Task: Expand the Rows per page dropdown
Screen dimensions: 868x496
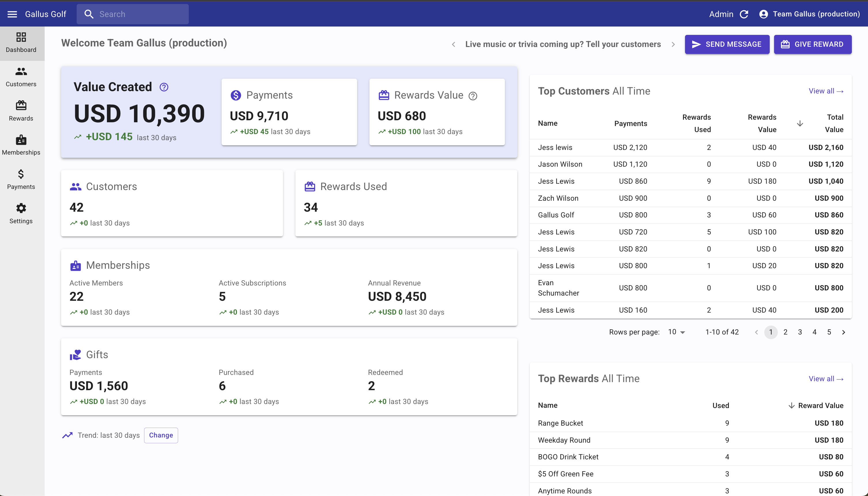Action: click(x=677, y=332)
